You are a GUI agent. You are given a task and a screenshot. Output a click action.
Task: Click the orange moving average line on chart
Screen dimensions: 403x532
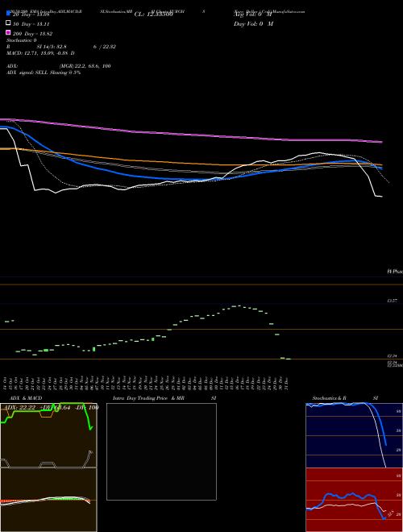[x=190, y=163]
